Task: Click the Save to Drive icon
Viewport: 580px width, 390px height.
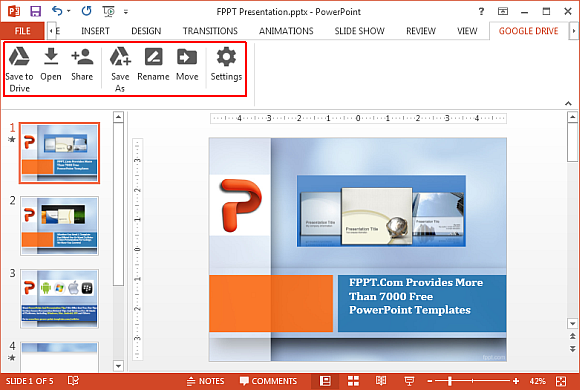Action: click(x=19, y=69)
